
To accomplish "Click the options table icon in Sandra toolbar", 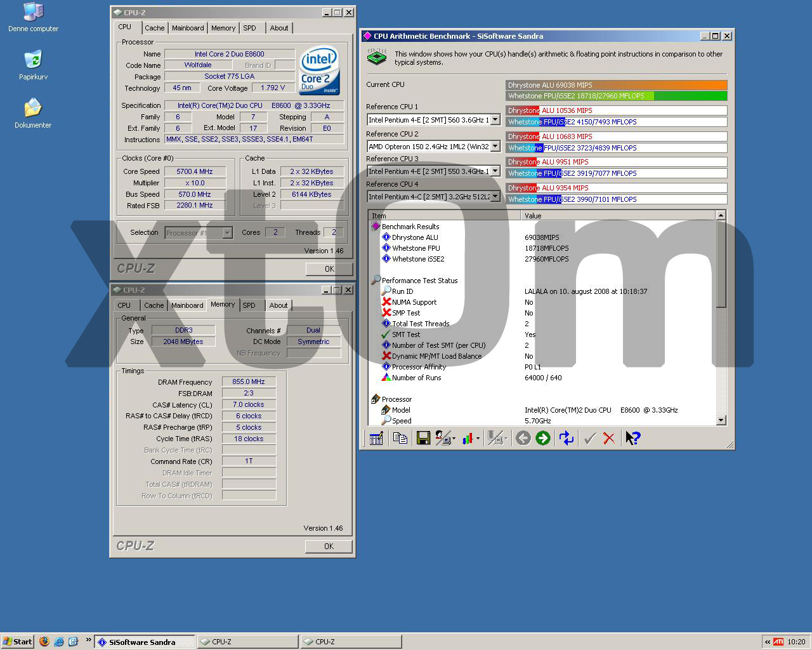I will 376,438.
